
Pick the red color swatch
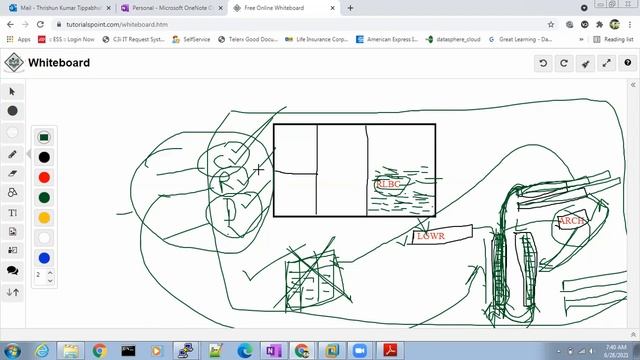pyautogui.click(x=44, y=178)
